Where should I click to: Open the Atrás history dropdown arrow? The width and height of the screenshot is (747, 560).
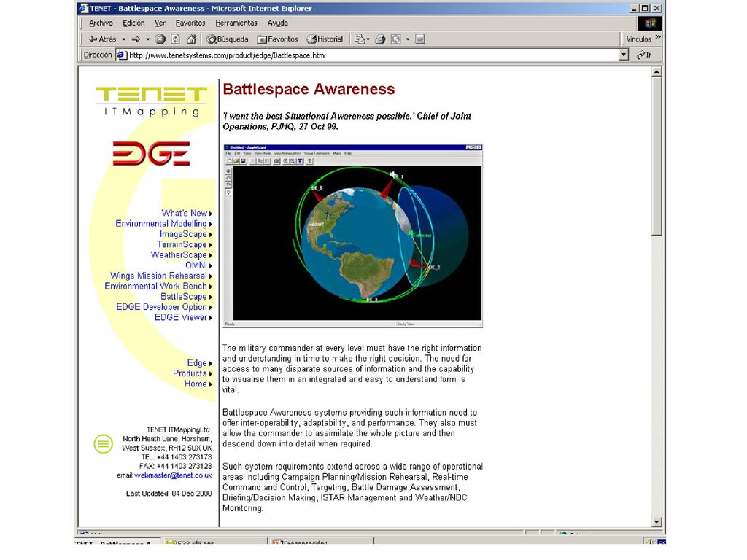(x=124, y=39)
